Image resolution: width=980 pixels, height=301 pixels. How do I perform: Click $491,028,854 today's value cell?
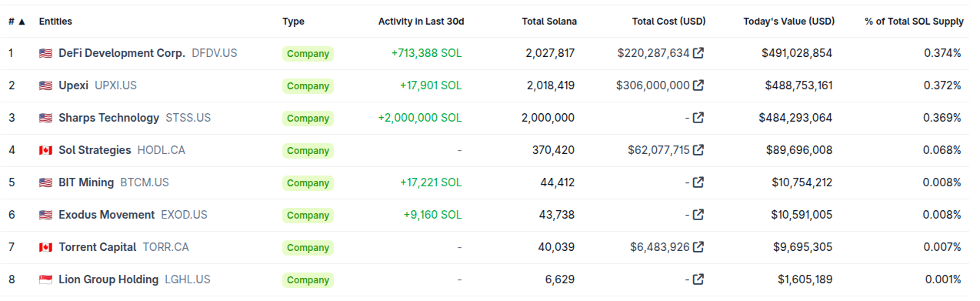pyautogui.click(x=796, y=53)
